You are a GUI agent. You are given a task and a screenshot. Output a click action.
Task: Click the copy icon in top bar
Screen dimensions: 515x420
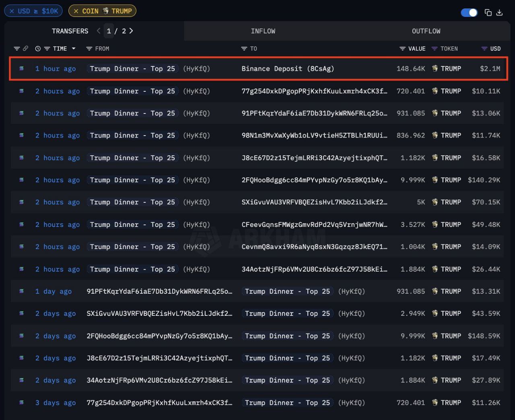(488, 12)
